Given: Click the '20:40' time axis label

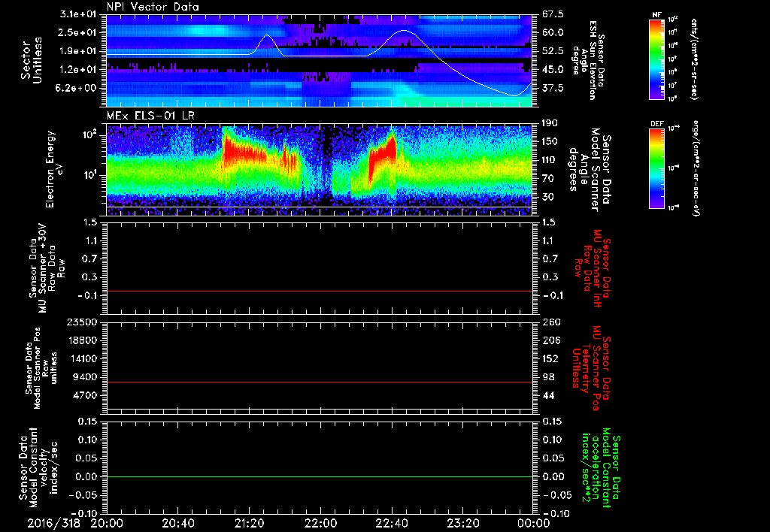Looking at the screenshot, I should (x=177, y=523).
